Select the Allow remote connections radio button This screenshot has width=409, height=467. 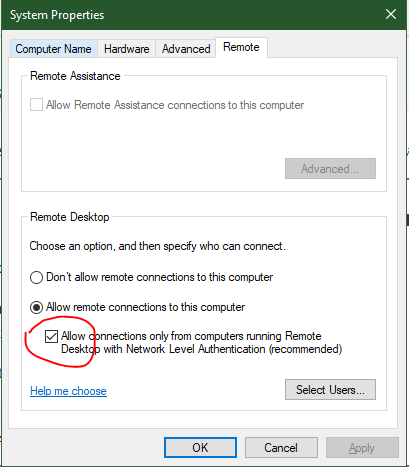coord(36,307)
